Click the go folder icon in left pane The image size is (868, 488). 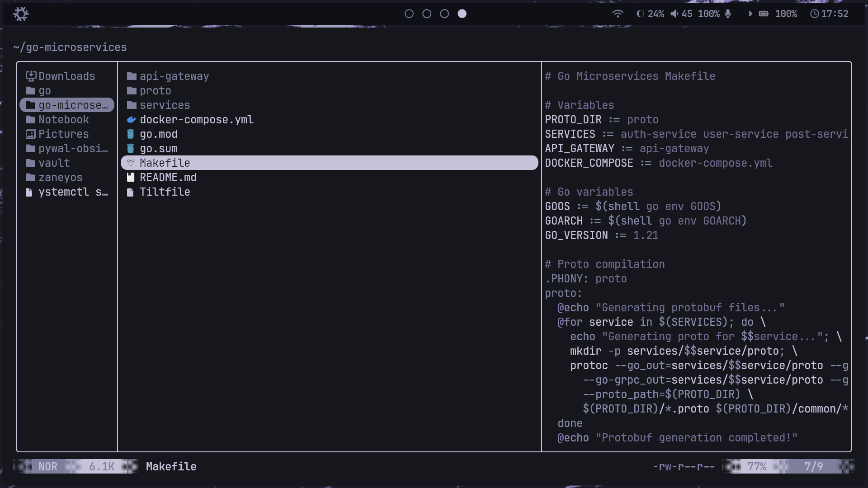(31, 90)
